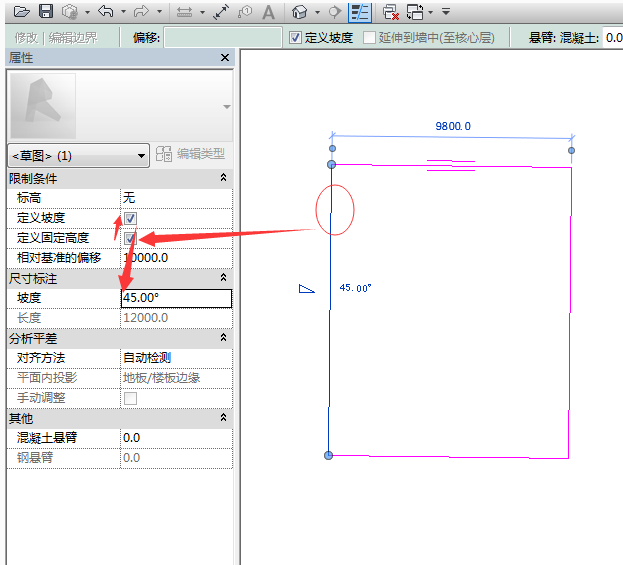This screenshot has width=623, height=565.
Task: Toggle the Thin Lines icon
Action: (359, 12)
